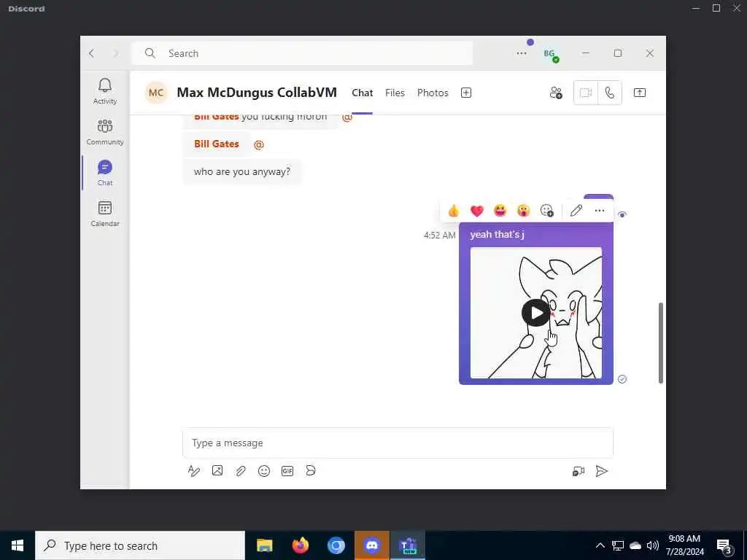Open the Activity bell in sidebar
747x560 pixels.
tap(105, 91)
